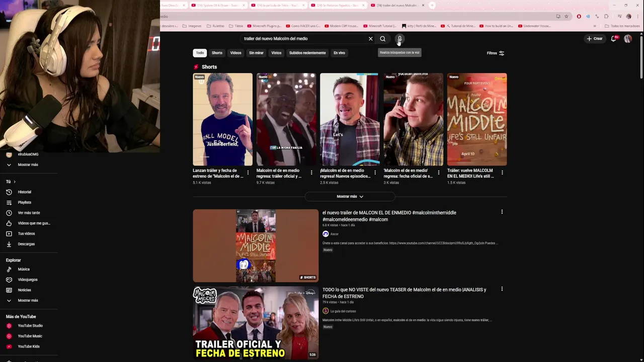Viewport: 644px width, 362px height.
Task: Open YouTube notifications bell
Action: pyautogui.click(x=614, y=39)
